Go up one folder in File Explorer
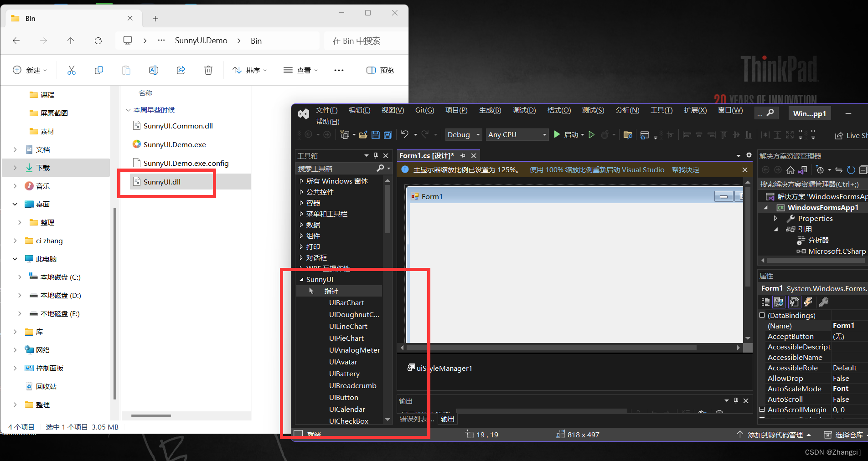 (x=71, y=41)
